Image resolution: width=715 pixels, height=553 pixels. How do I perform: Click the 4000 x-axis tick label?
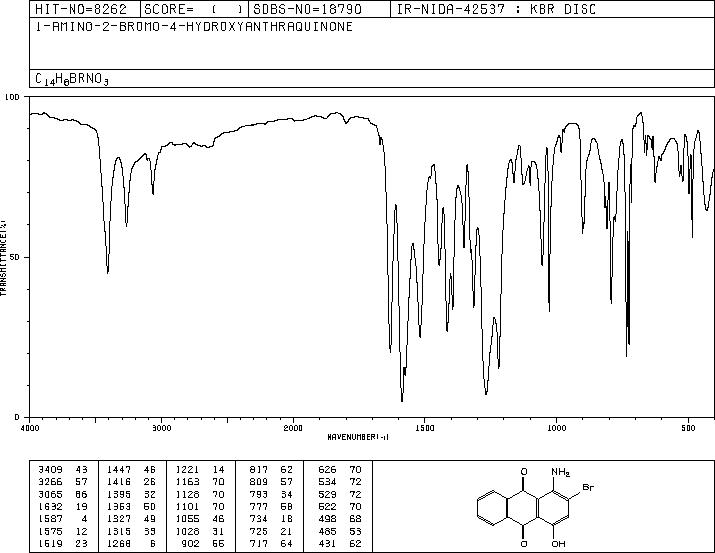pyautogui.click(x=30, y=428)
